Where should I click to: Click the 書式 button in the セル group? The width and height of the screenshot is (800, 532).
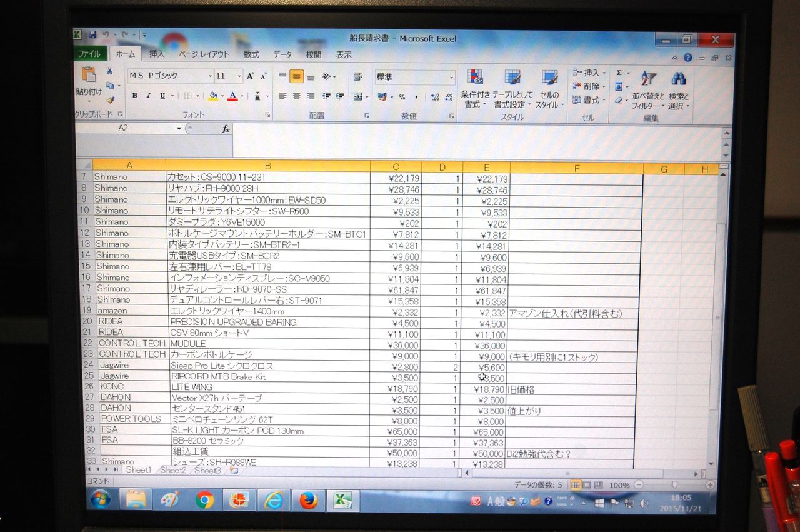pos(589,100)
